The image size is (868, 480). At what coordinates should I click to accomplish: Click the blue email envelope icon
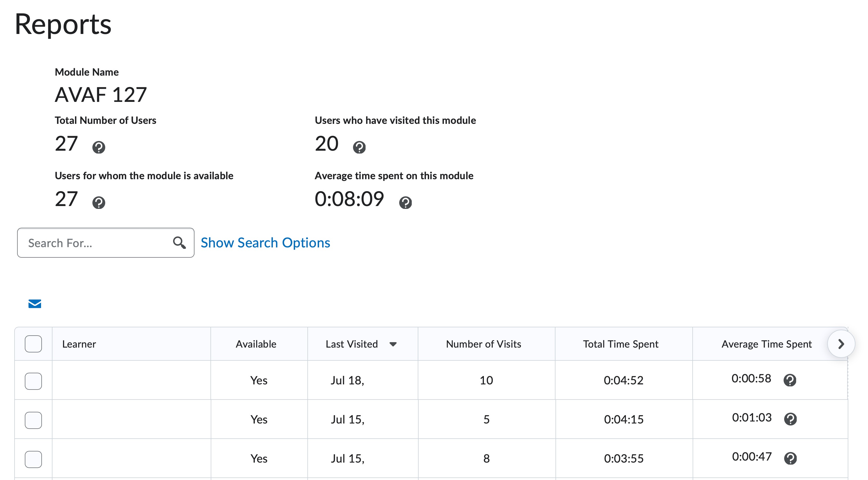tap(35, 304)
